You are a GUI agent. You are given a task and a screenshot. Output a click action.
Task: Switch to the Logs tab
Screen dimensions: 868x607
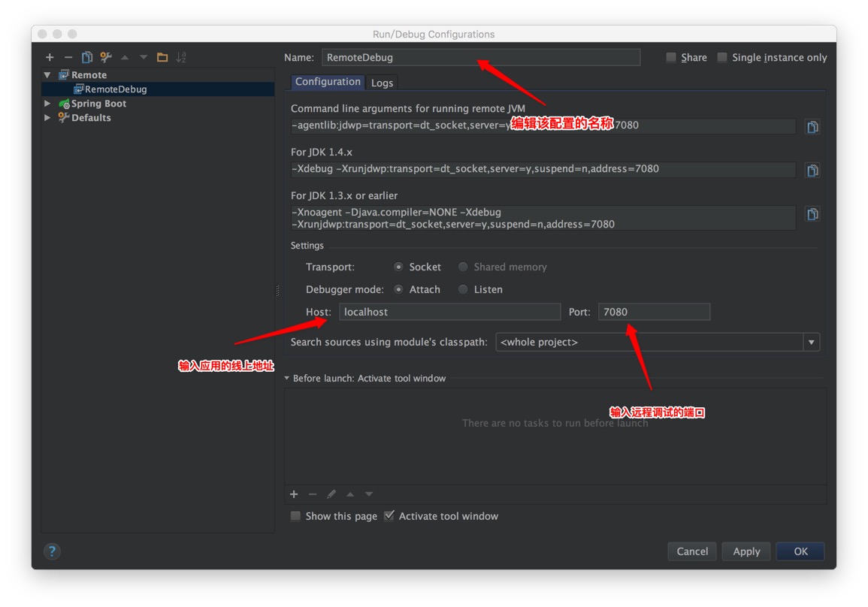[x=382, y=83]
